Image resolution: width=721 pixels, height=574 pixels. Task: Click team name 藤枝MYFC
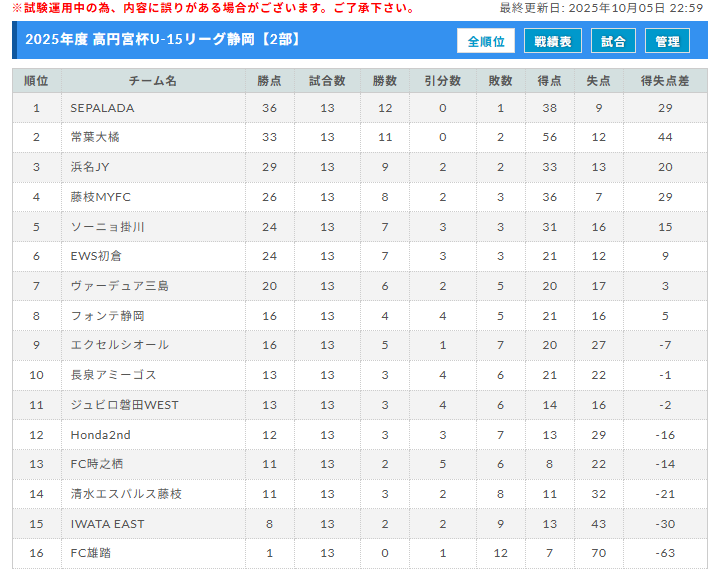pyautogui.click(x=100, y=197)
